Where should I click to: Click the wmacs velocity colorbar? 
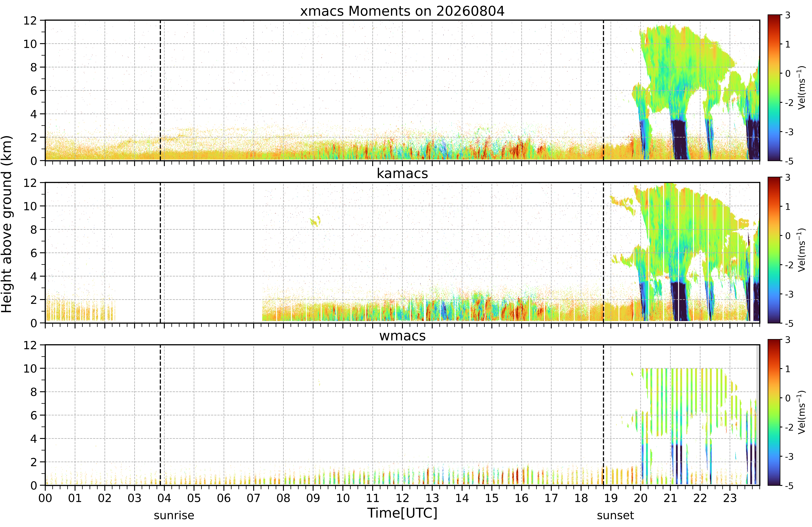pos(774,412)
